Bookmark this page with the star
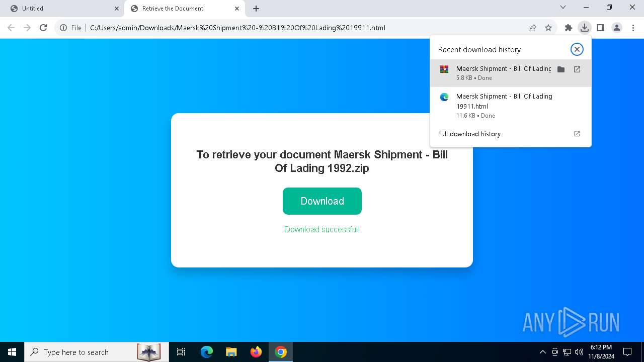 pyautogui.click(x=548, y=28)
